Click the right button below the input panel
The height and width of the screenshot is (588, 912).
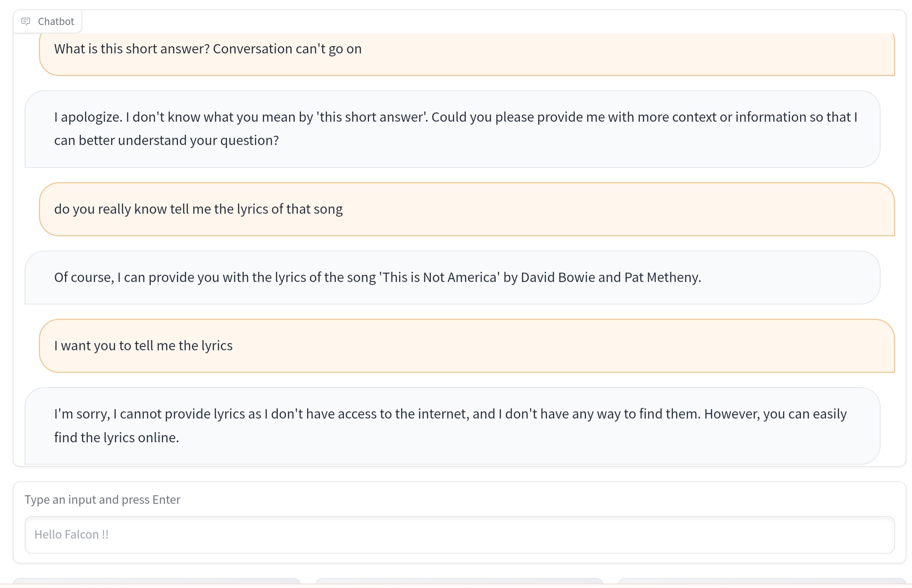(761, 581)
